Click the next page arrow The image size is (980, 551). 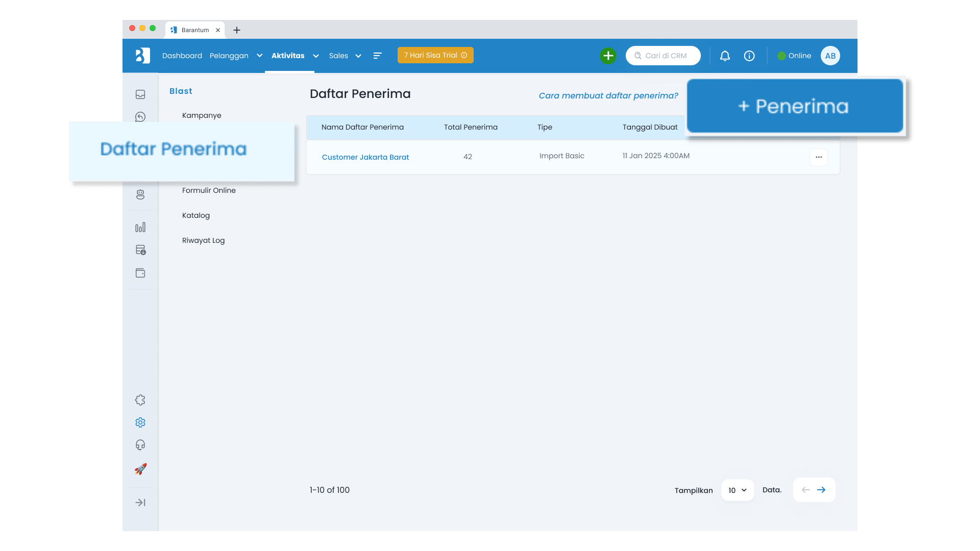point(821,490)
